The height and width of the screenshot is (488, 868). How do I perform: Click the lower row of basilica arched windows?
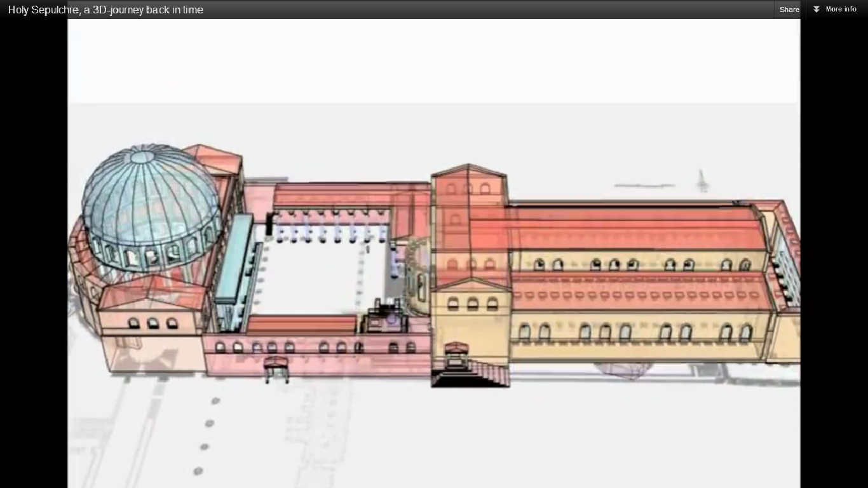pos(635,332)
